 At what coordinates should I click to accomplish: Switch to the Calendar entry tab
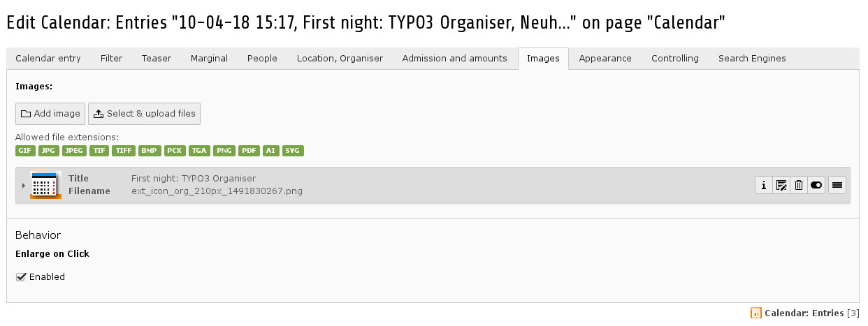(48, 59)
